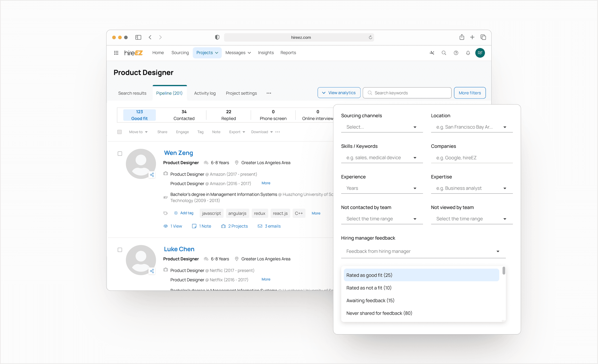
Task: Expand the Location dropdown
Action: [x=472, y=127]
